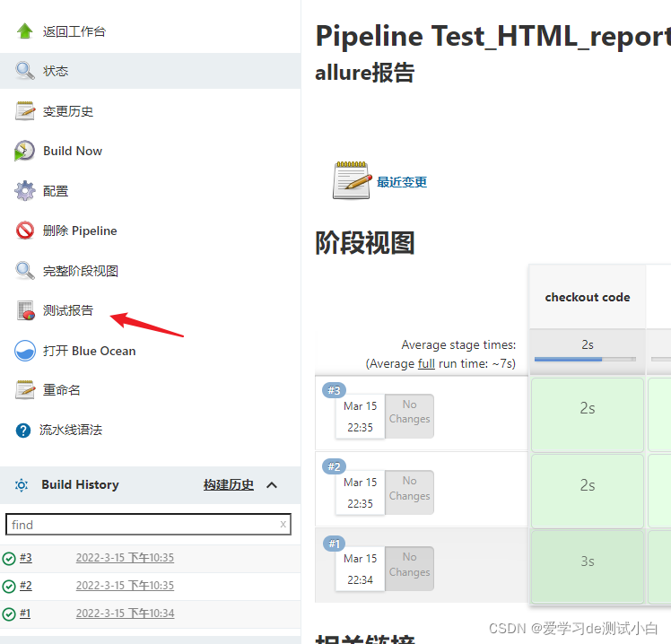Click the red delete Pipeline icon

(x=24, y=231)
